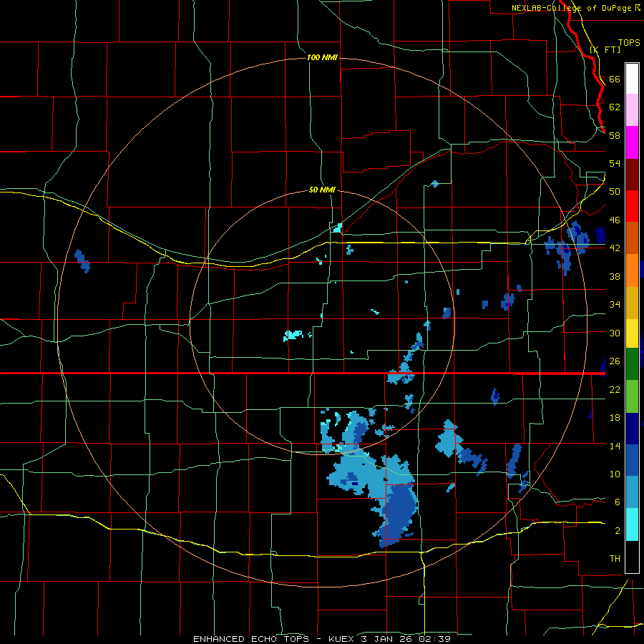Click the 100 NMI range ring label
Viewport: 644px width, 644px height.
322,57
